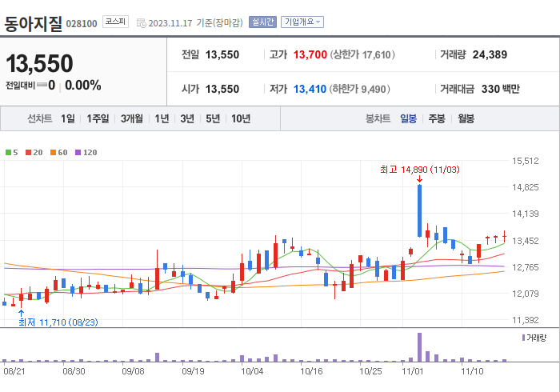Select the 3개월 line chart tab
The image size is (560, 392).
tap(132, 118)
